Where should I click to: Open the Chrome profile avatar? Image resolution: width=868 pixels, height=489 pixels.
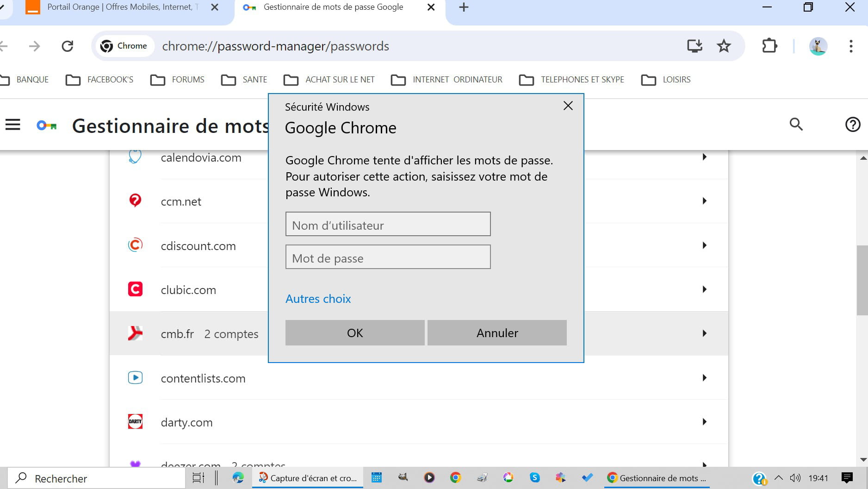coord(818,46)
